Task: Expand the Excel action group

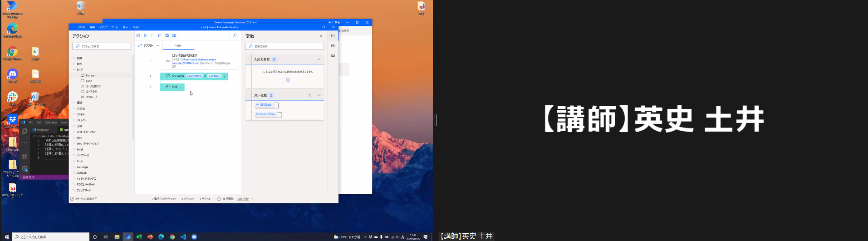Action: point(74,149)
